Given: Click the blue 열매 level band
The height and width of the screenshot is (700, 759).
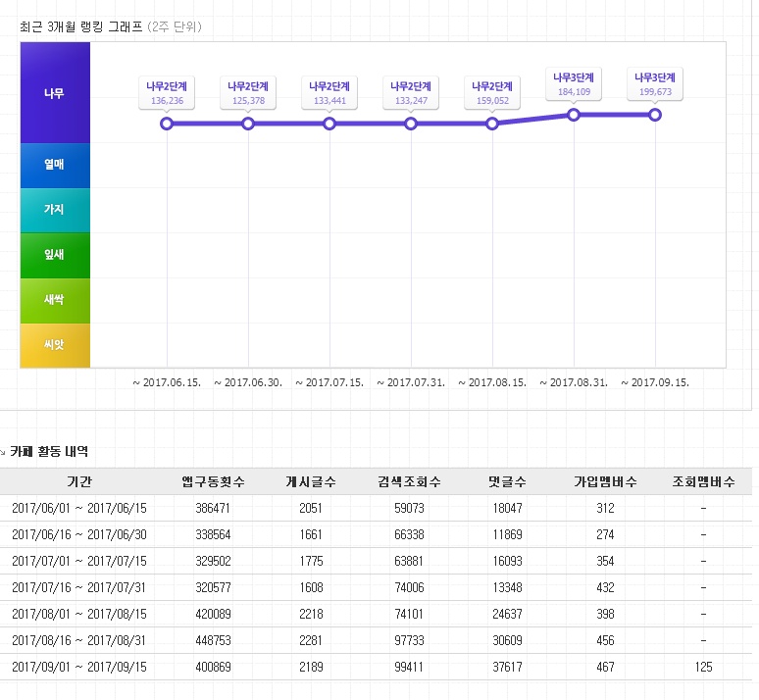Looking at the screenshot, I should point(55,166).
